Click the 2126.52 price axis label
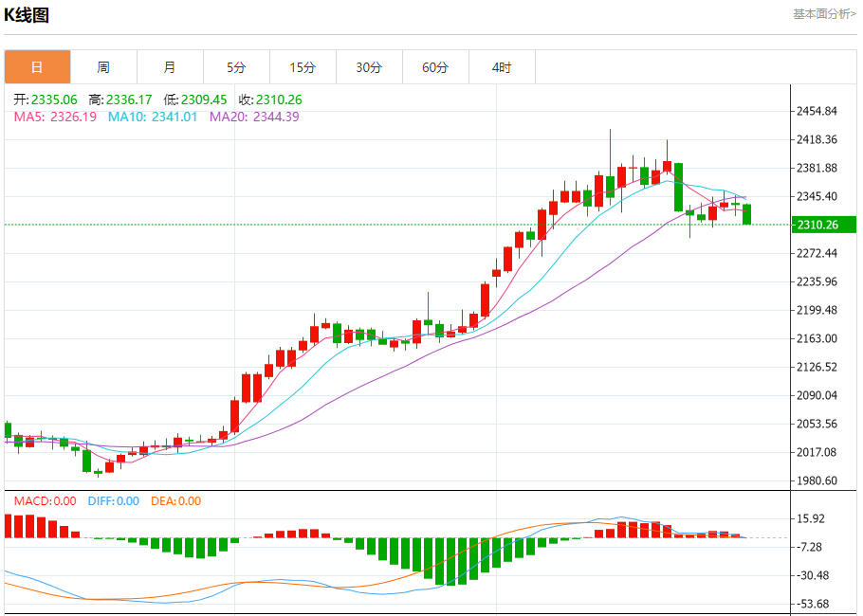 tap(817, 367)
